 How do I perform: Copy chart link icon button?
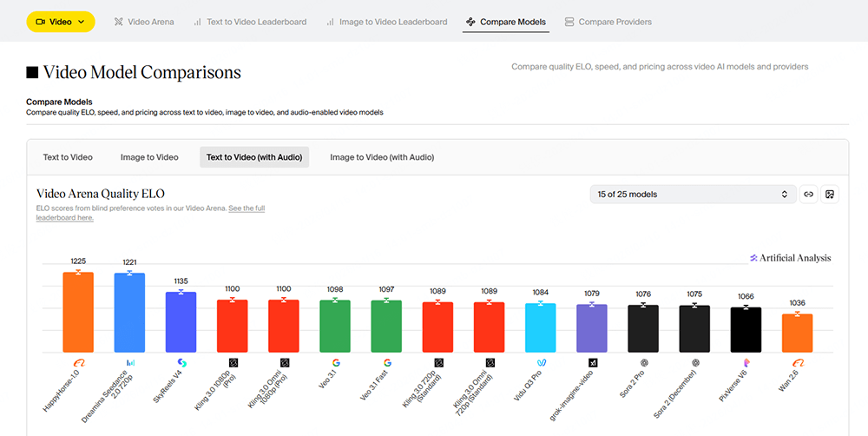click(809, 195)
